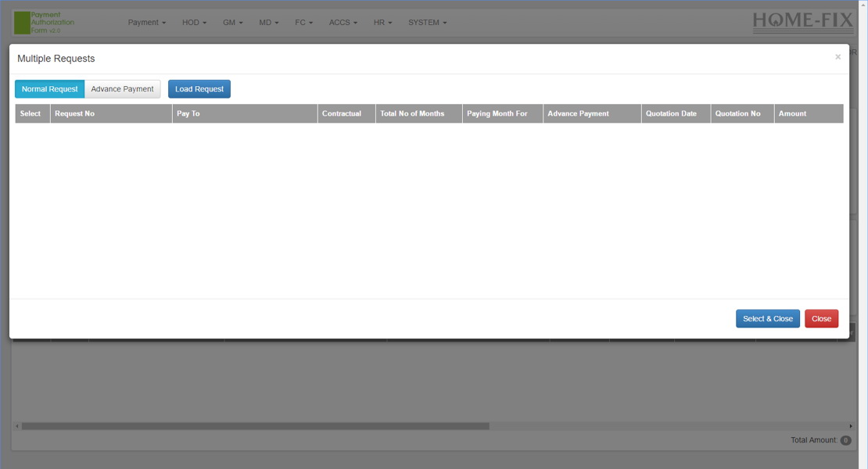Viewport: 868px width, 469px height.
Task: Click the red Close button
Action: pos(821,318)
